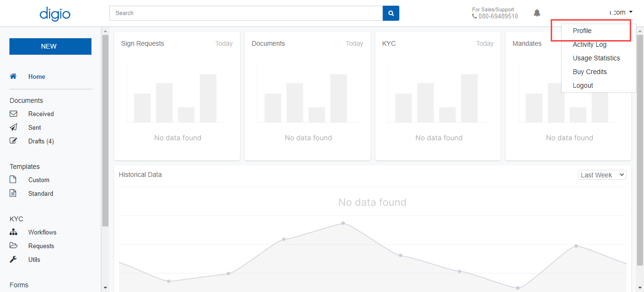Open the Last Week time range dropdown

click(602, 175)
